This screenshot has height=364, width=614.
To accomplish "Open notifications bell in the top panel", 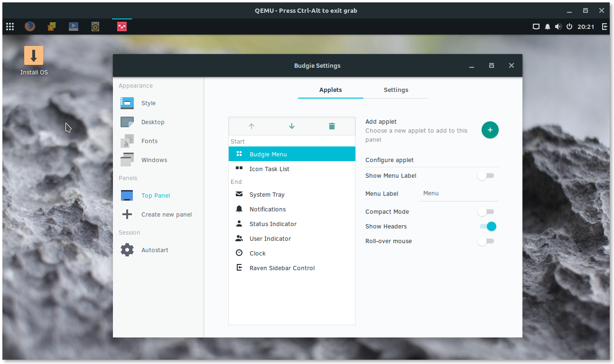I will tap(547, 27).
